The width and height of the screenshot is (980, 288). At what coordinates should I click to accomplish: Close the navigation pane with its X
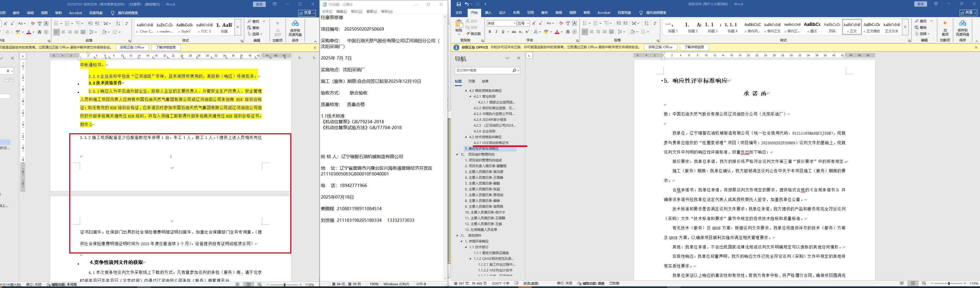518,58
